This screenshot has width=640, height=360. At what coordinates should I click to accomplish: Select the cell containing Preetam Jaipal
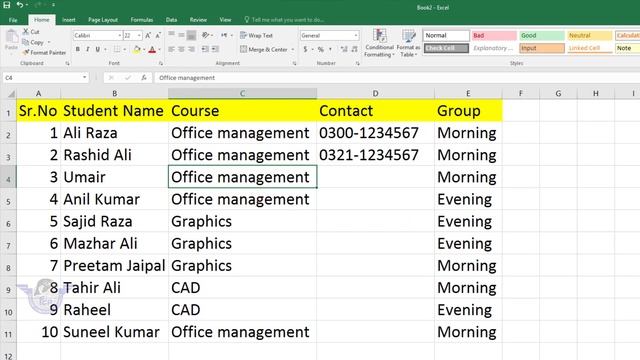(x=114, y=266)
